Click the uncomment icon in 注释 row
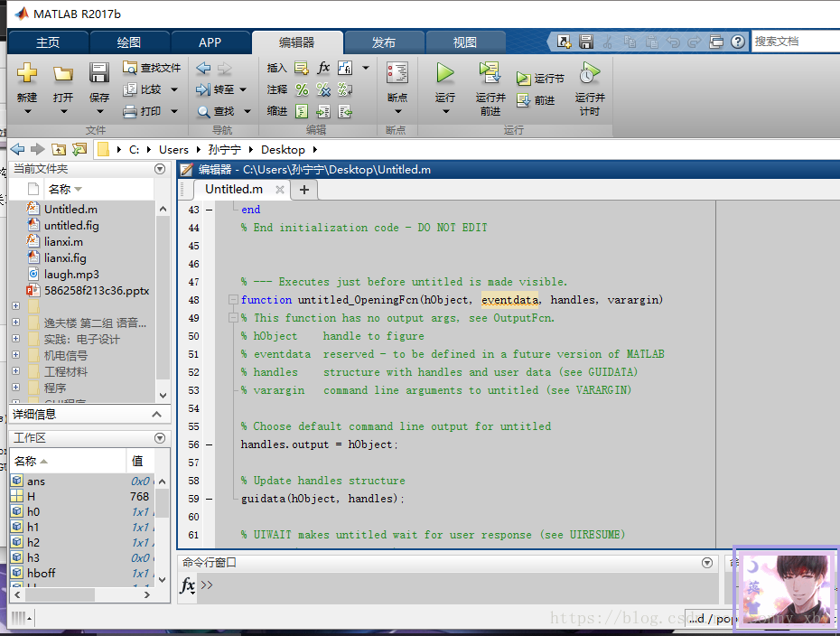The image size is (840, 636). (x=323, y=89)
